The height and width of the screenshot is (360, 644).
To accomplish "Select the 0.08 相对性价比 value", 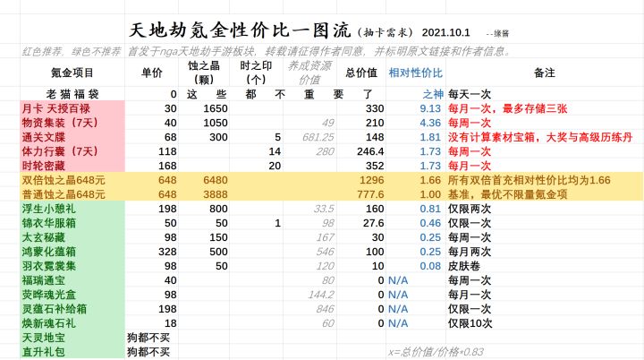I will (x=430, y=266).
